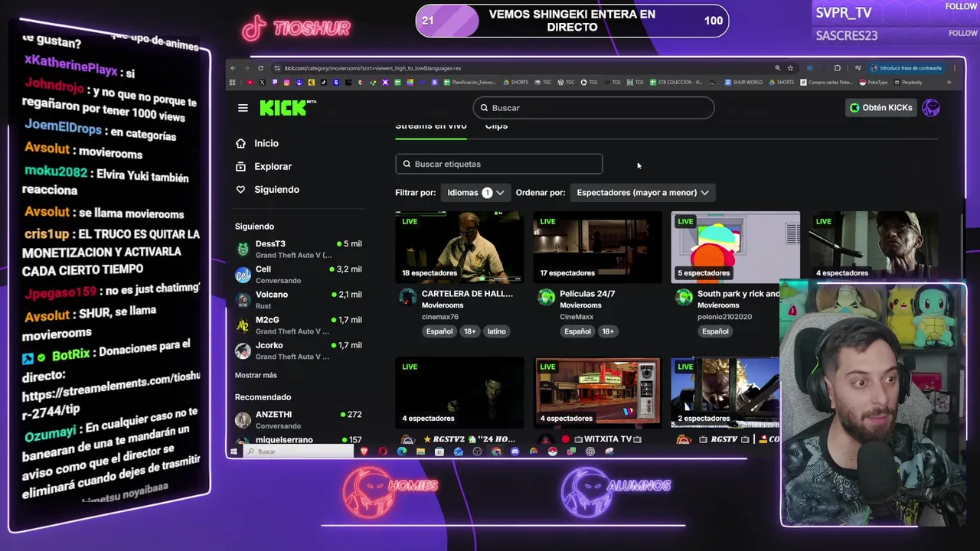The width and height of the screenshot is (980, 551).
Task: Reload the page in the browser
Action: [x=260, y=68]
